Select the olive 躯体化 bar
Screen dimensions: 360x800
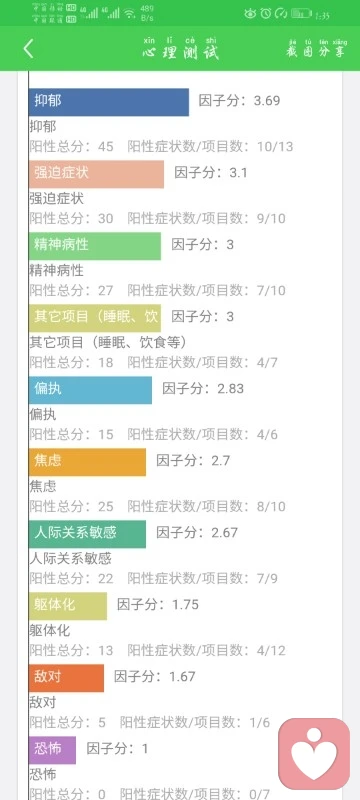pyautogui.click(x=68, y=606)
